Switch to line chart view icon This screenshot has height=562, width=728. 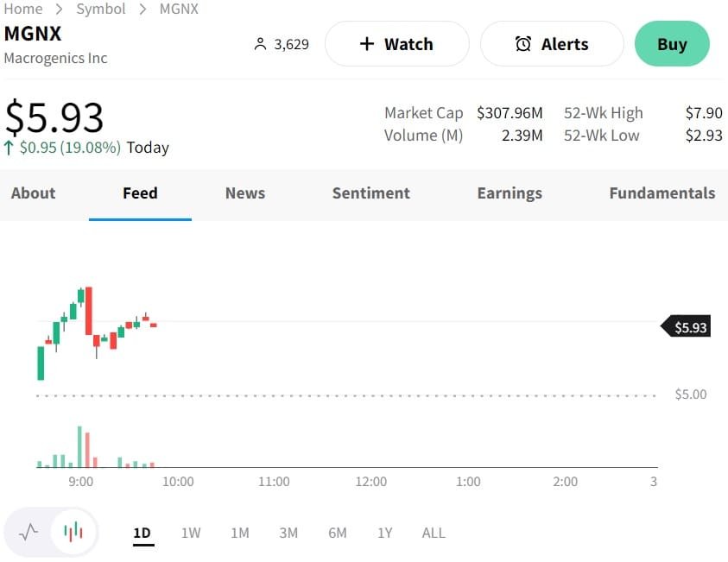pyautogui.click(x=28, y=532)
